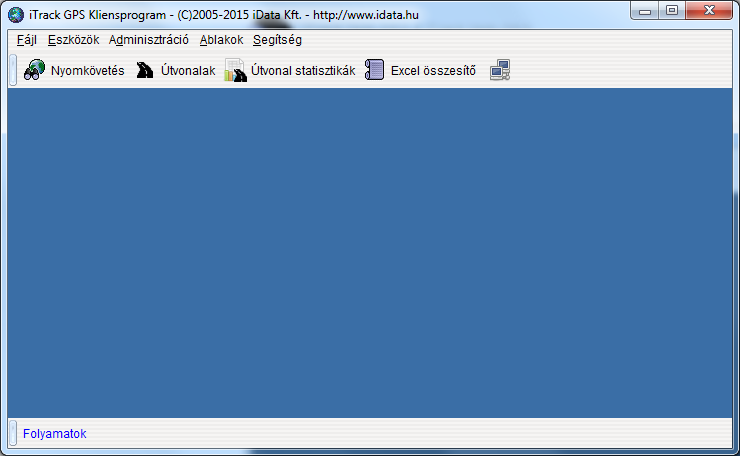Image resolution: width=740 pixels, height=456 pixels.
Task: Open the Adminisztráció menu
Action: [x=148, y=40]
